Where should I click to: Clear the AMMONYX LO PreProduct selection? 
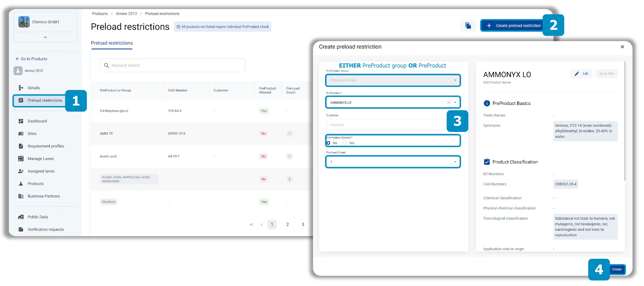point(449,102)
